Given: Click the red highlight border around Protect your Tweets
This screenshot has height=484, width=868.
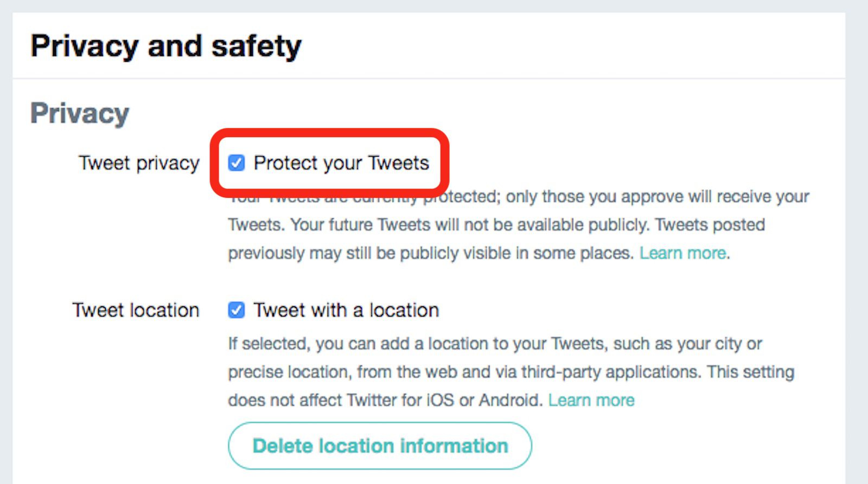Looking at the screenshot, I should tap(446, 163).
